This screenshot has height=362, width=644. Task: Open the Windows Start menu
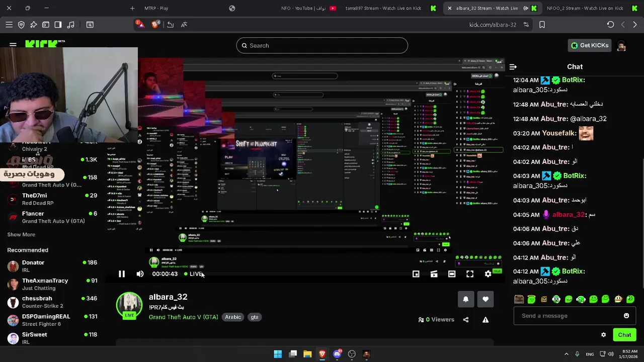278,354
